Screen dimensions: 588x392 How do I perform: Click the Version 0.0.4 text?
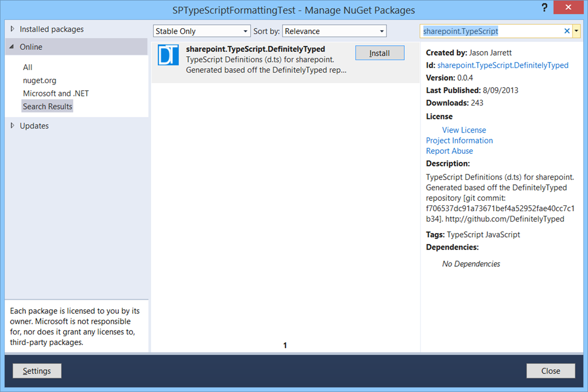pyautogui.click(x=449, y=78)
